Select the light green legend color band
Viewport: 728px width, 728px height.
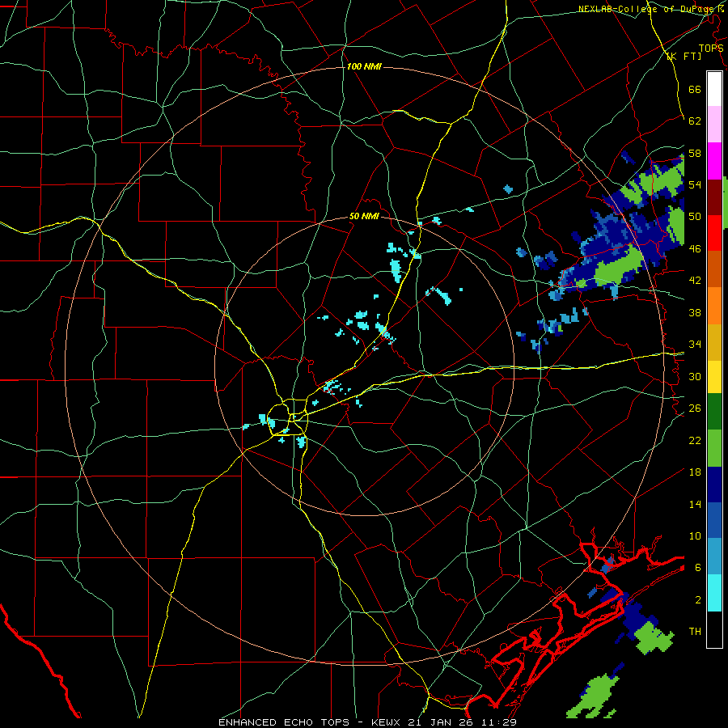click(x=714, y=448)
